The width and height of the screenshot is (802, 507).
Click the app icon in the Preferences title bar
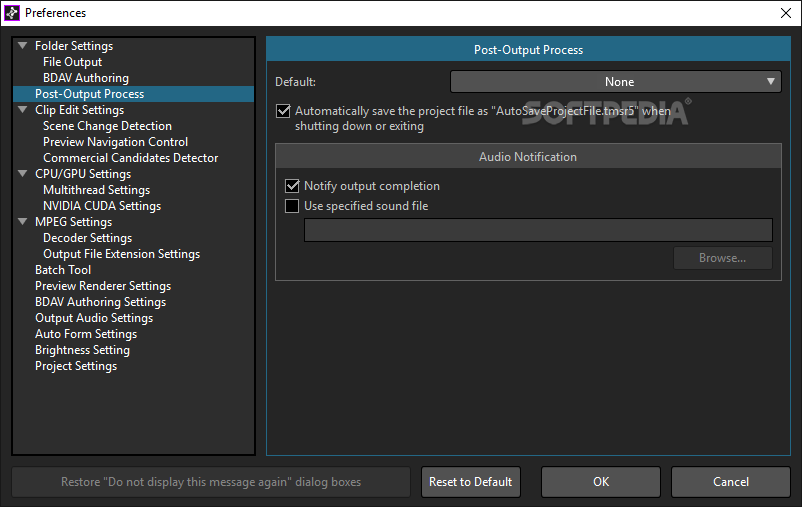pos(12,13)
